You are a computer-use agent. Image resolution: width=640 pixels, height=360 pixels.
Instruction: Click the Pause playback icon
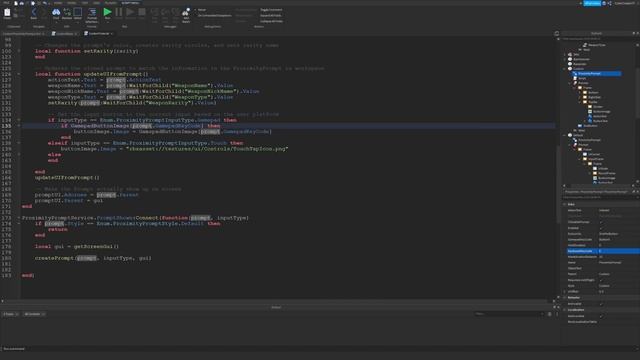click(x=119, y=12)
